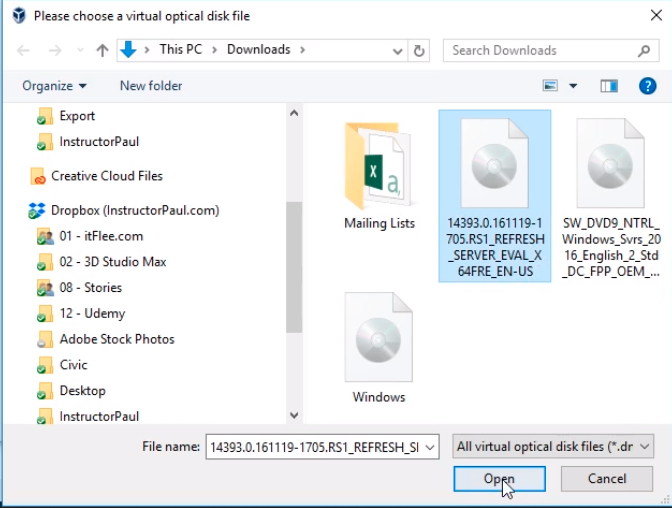Toggle the preview pane icon
This screenshot has height=508, width=672.
tap(609, 86)
